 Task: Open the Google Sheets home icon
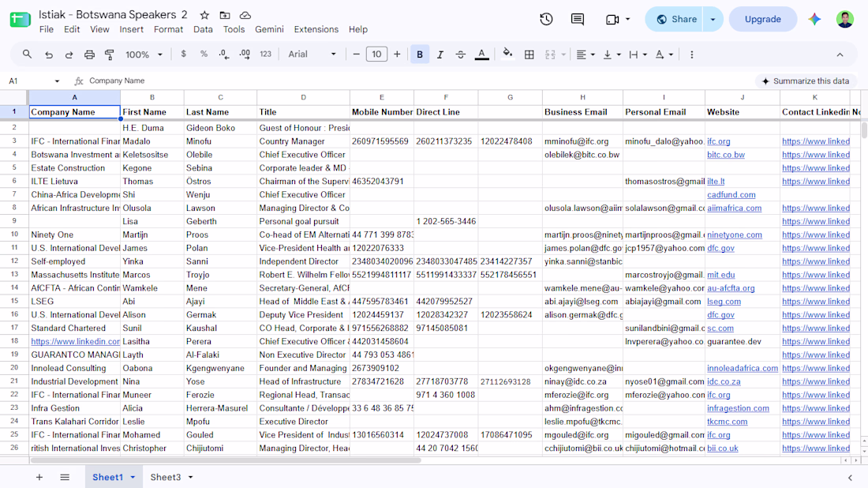(x=20, y=20)
